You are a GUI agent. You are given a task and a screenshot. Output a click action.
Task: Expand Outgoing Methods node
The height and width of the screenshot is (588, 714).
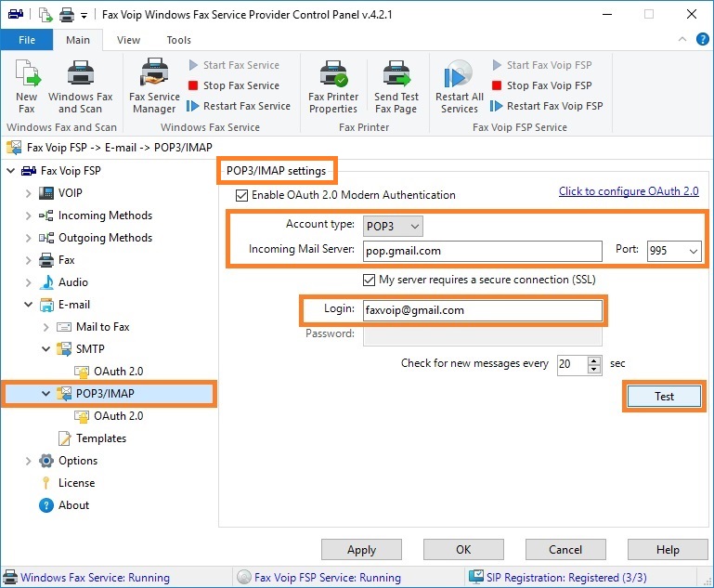pos(28,238)
